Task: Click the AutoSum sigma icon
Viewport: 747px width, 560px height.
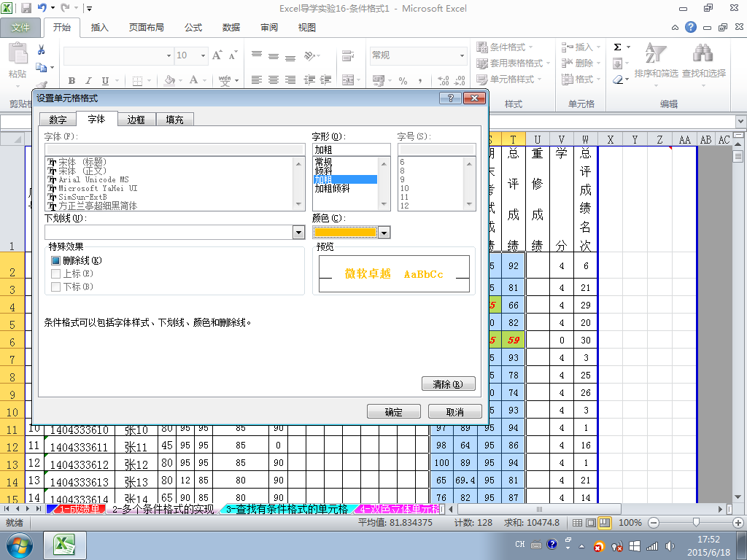Action: [617, 47]
